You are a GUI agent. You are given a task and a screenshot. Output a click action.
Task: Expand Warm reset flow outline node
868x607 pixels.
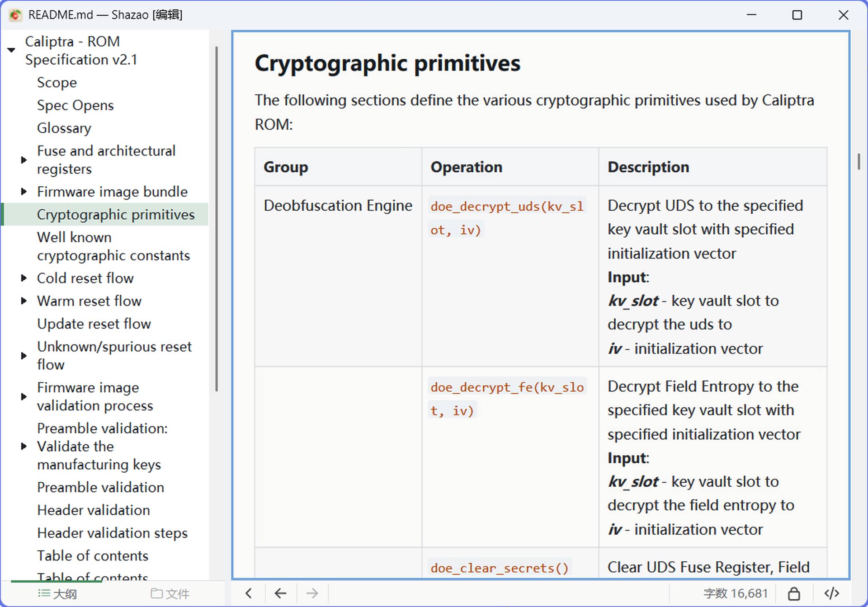point(24,301)
